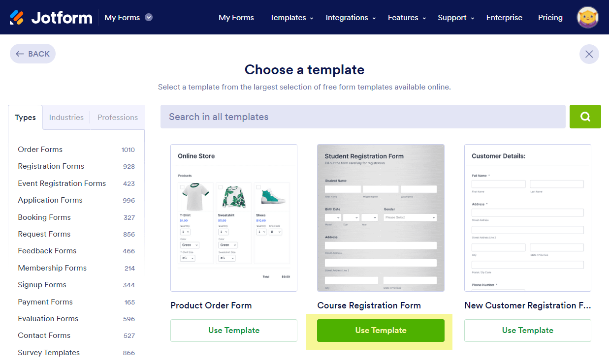The width and height of the screenshot is (609, 364).
Task: Close the template chooser with X
Action: [589, 54]
